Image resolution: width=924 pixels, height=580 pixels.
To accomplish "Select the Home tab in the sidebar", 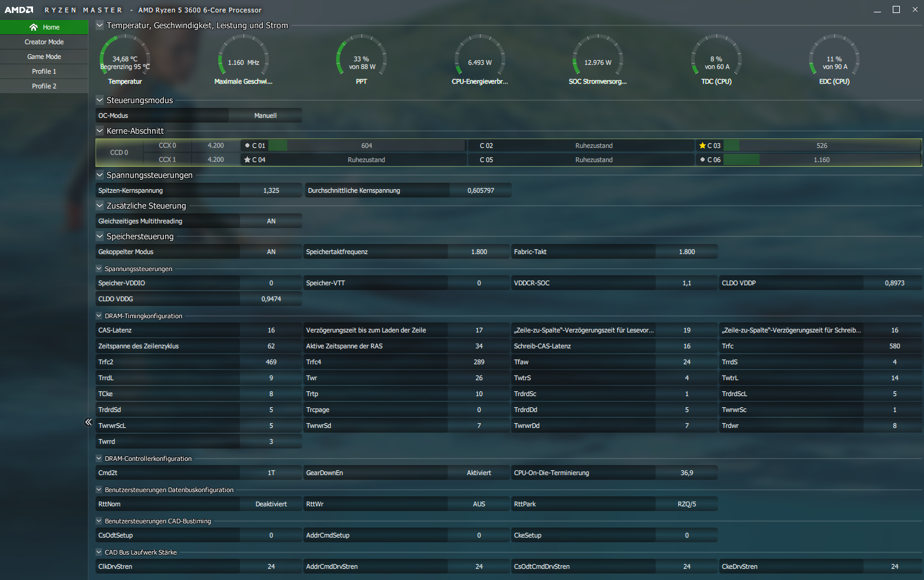I will point(44,27).
